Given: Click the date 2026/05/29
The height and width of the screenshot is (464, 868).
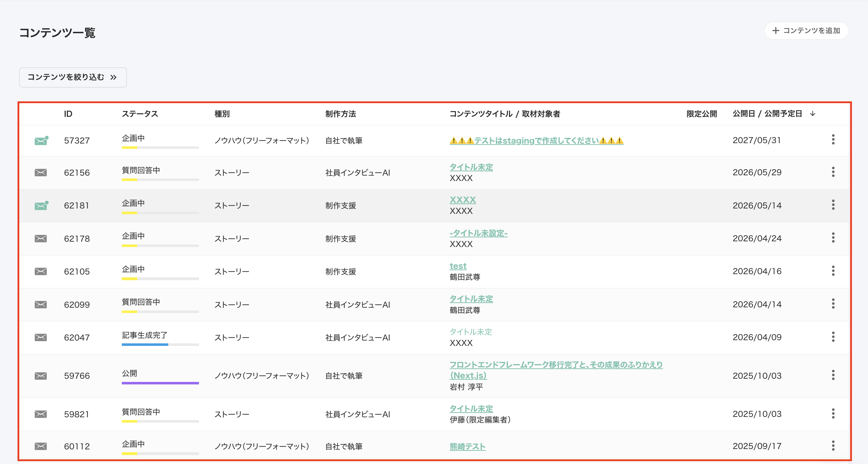Looking at the screenshot, I should point(757,172).
